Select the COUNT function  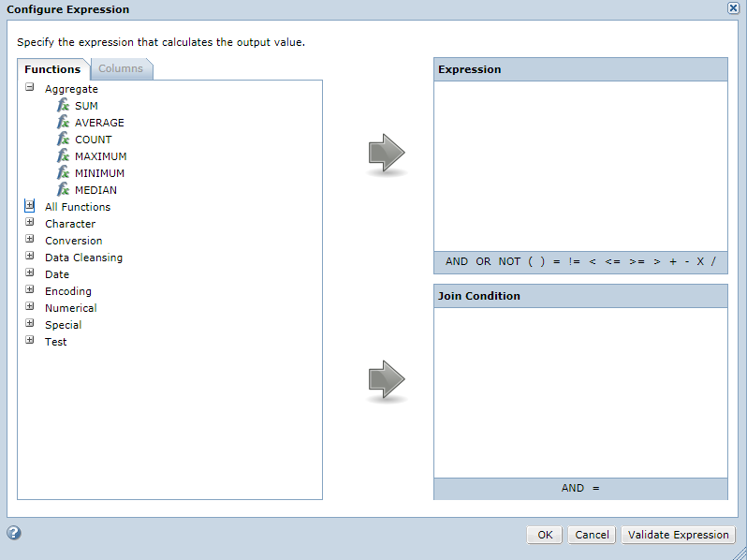pos(94,140)
